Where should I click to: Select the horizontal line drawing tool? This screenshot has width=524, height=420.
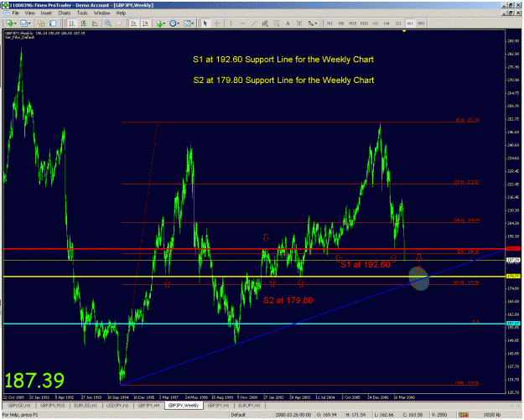coord(242,23)
